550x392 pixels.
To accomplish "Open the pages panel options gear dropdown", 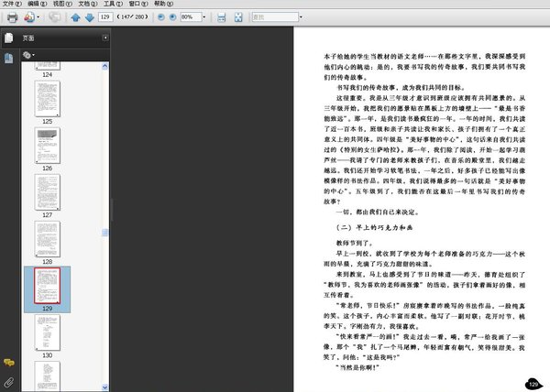I will (x=28, y=55).
